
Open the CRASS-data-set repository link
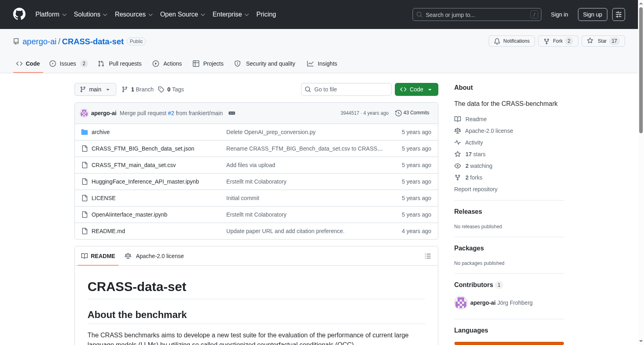click(93, 41)
